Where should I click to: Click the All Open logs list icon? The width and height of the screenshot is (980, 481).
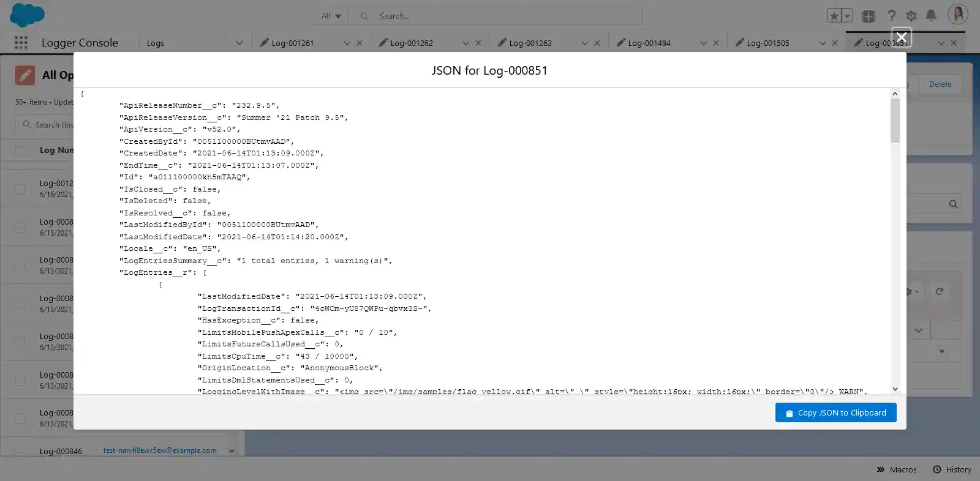(x=25, y=75)
